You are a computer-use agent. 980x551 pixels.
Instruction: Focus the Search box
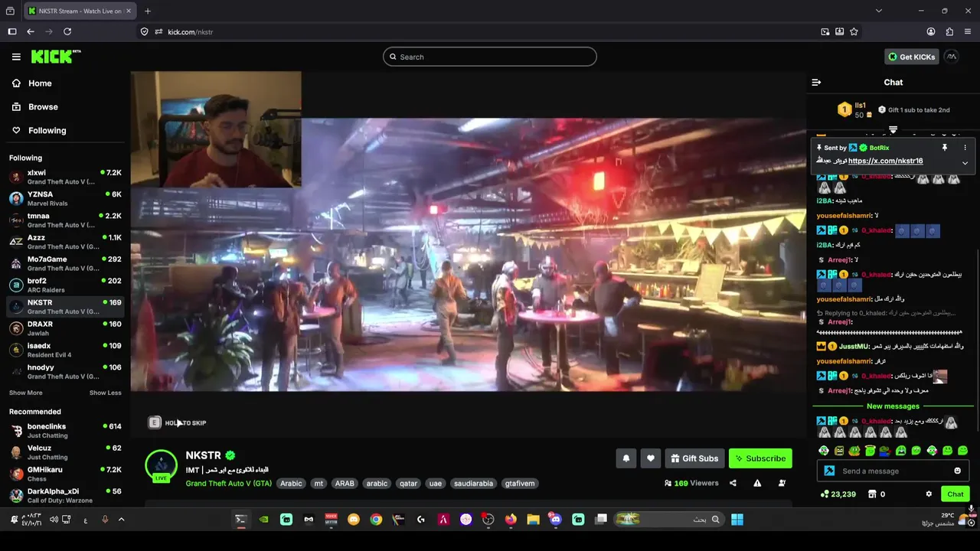click(x=490, y=57)
